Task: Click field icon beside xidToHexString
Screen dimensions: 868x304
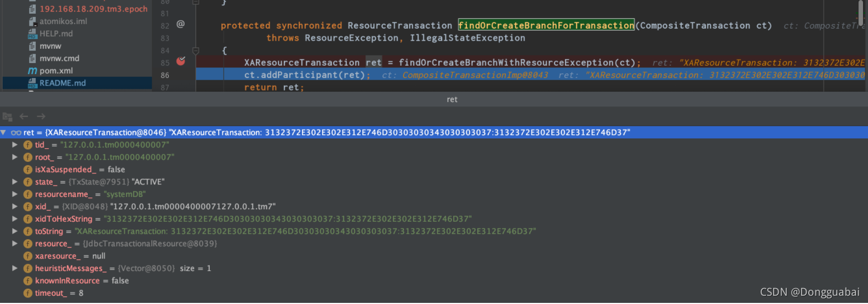Action: [x=28, y=219]
